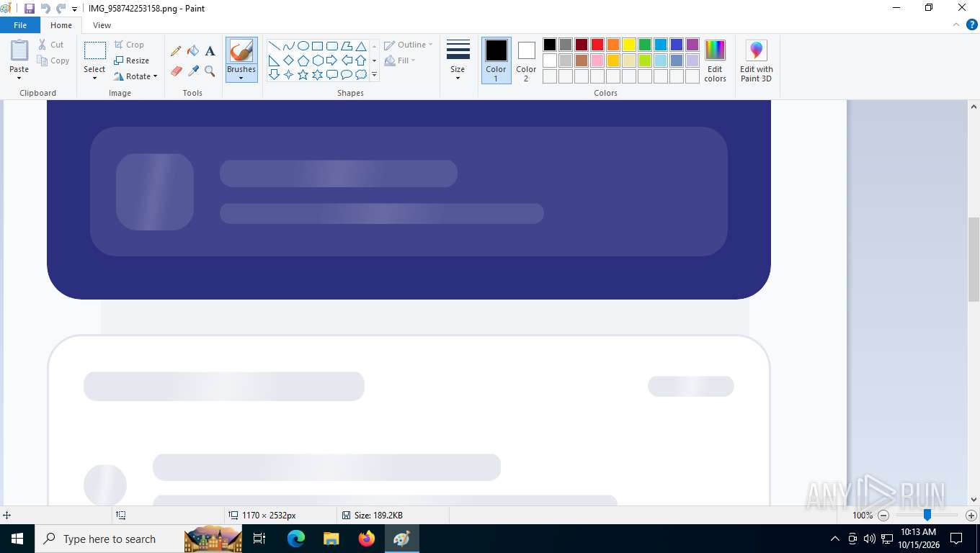Save the image from the quick access toolbar

click(x=30, y=9)
